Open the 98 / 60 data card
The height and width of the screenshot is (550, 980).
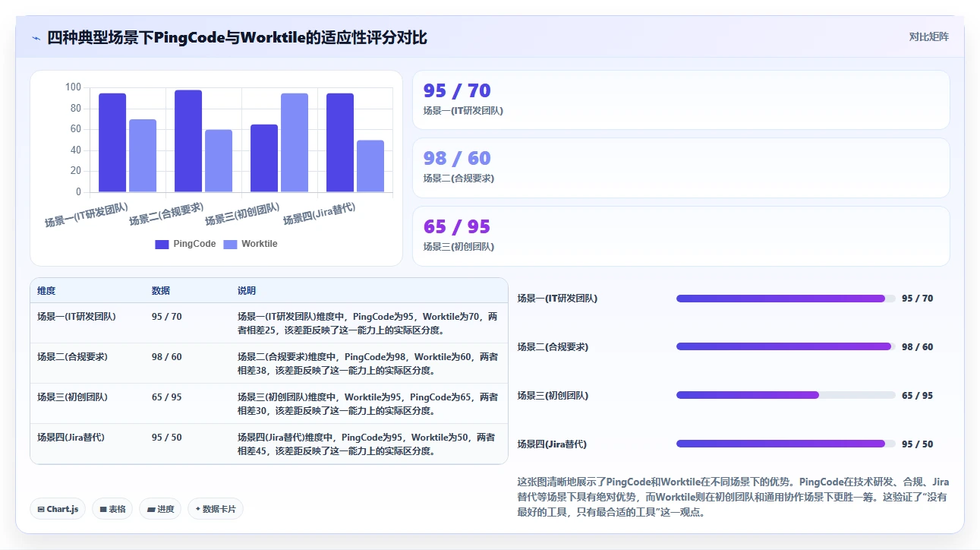pos(681,168)
